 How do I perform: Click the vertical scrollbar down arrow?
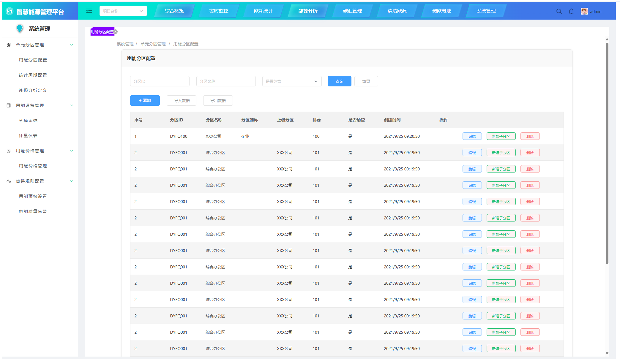pyautogui.click(x=607, y=353)
